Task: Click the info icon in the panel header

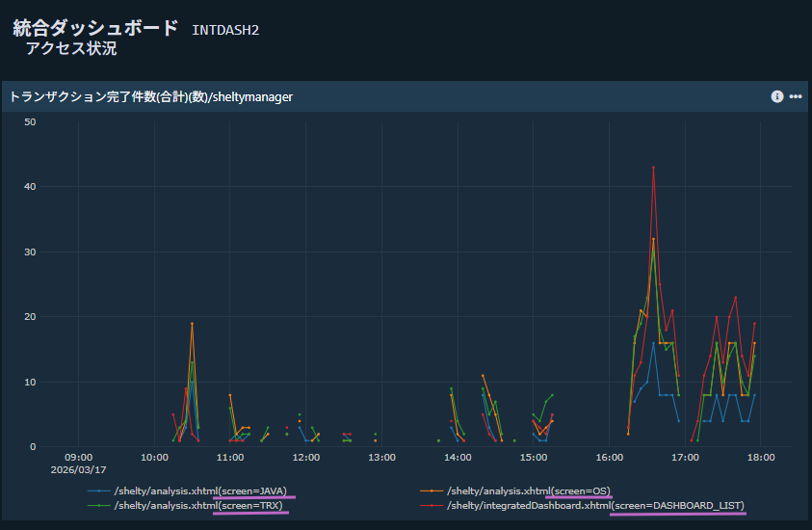Action: click(776, 96)
